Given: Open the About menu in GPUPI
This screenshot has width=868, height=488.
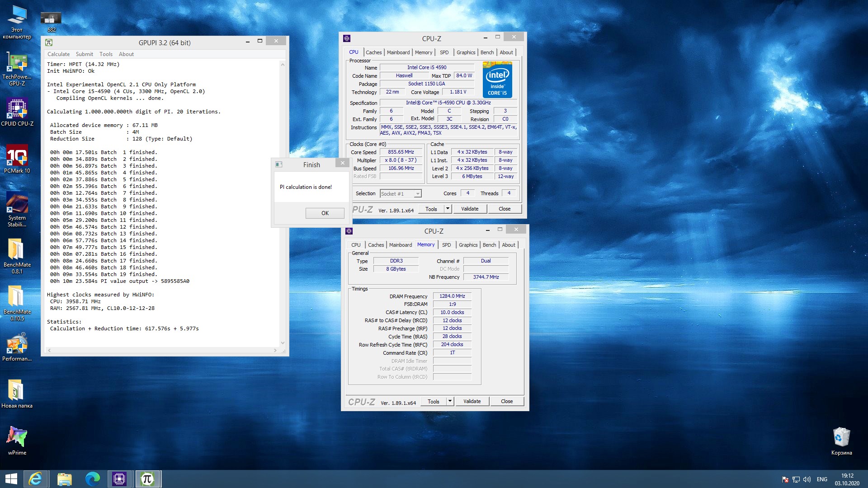Looking at the screenshot, I should point(126,54).
